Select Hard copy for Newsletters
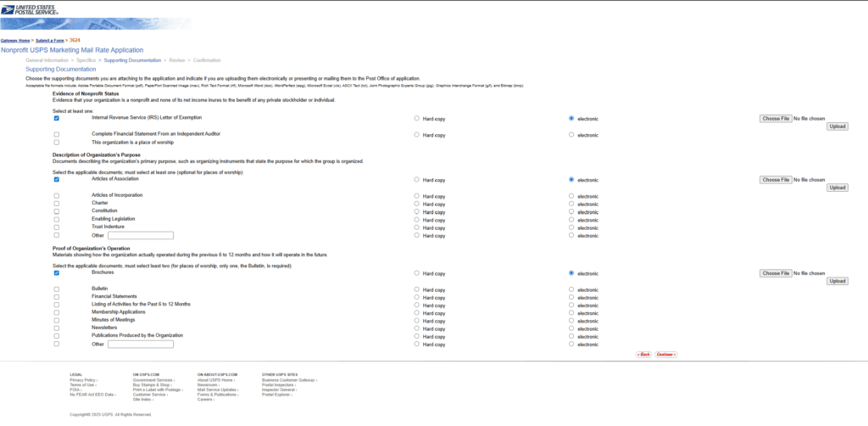868x426 pixels. (417, 328)
